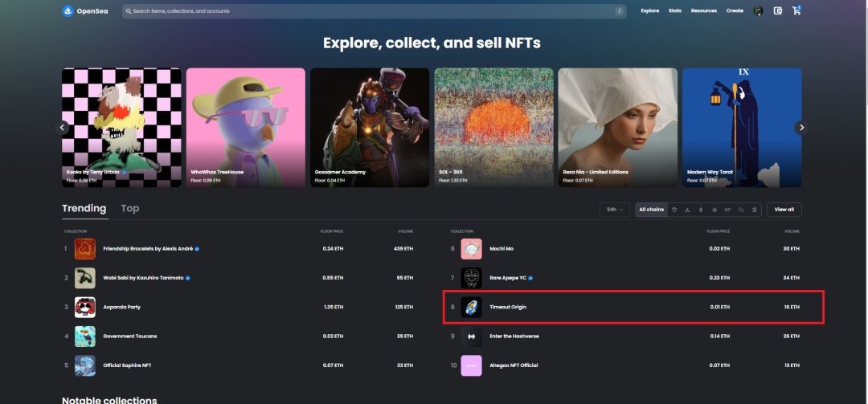Click Timeout Origin collection thumbnail icon
This screenshot has width=868, height=404.
tap(471, 307)
